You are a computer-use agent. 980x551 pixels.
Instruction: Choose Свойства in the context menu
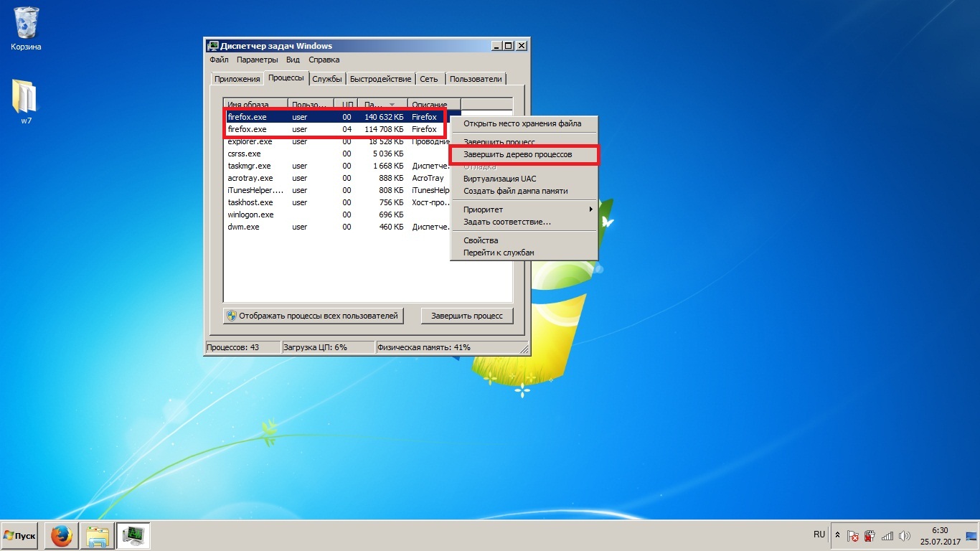coord(522,240)
